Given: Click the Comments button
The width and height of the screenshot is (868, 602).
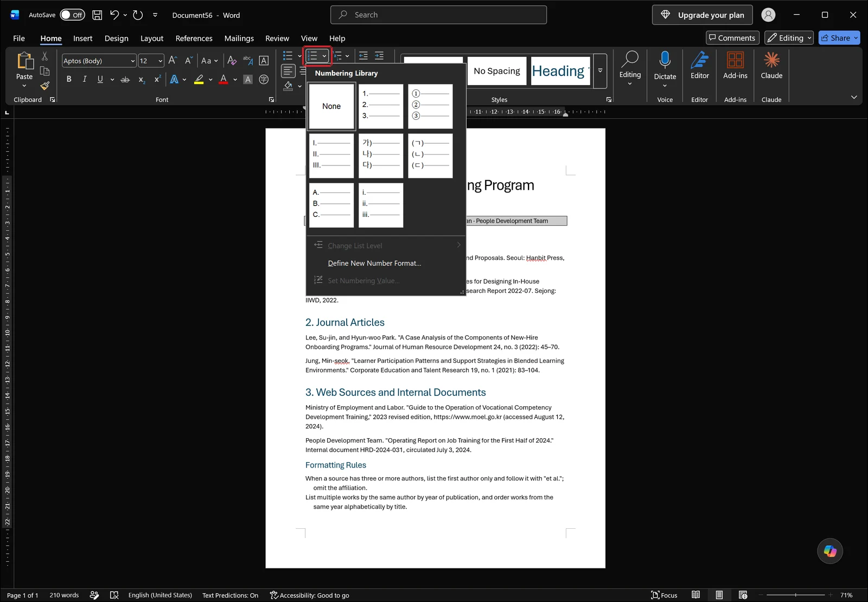Looking at the screenshot, I should [732, 38].
